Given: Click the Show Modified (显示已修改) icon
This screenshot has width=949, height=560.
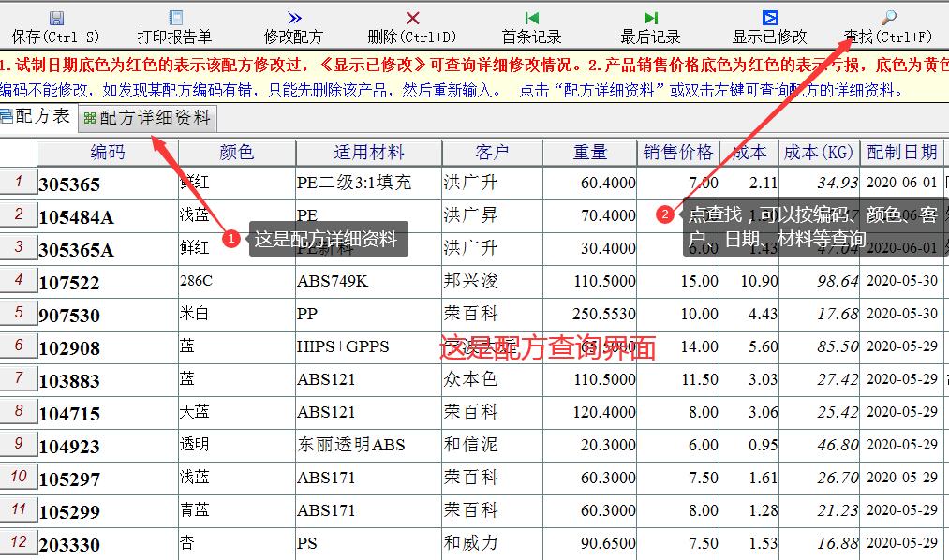Looking at the screenshot, I should click(x=769, y=18).
